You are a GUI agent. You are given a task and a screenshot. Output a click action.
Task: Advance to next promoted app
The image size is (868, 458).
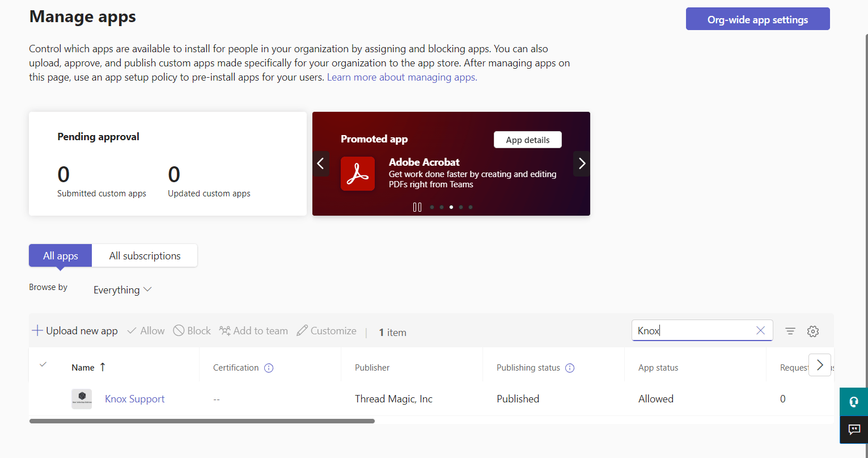pos(582,164)
